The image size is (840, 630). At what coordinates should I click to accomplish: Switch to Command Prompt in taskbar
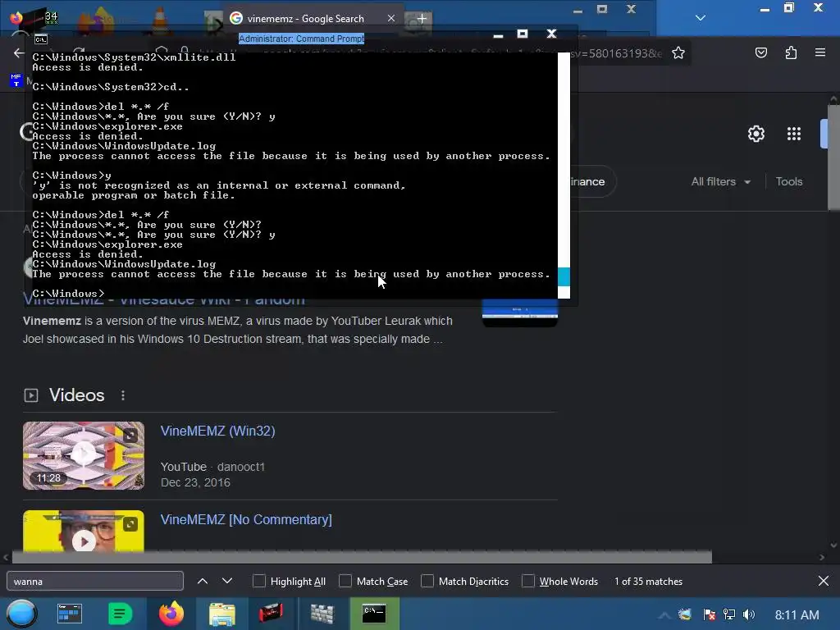(x=374, y=614)
